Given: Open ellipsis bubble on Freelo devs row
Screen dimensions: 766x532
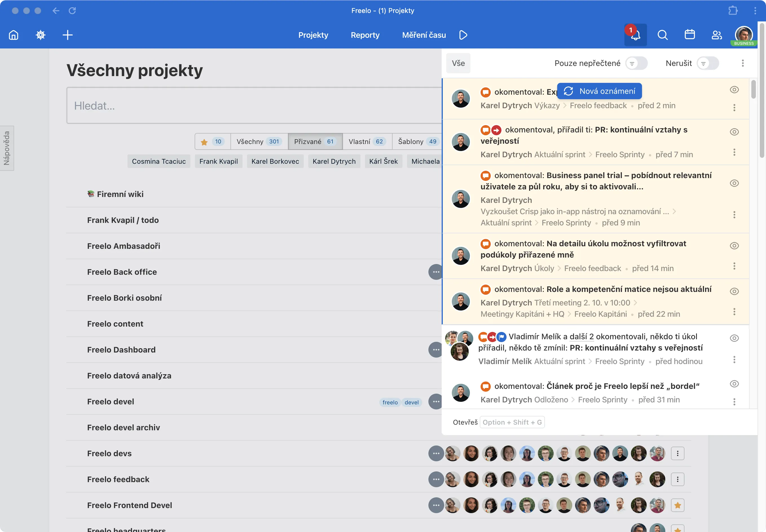Looking at the screenshot, I should 436,453.
